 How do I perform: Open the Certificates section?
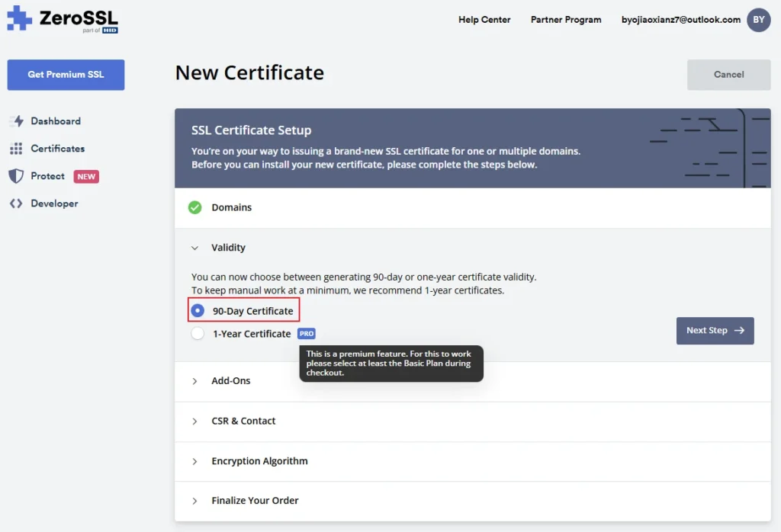tap(59, 148)
